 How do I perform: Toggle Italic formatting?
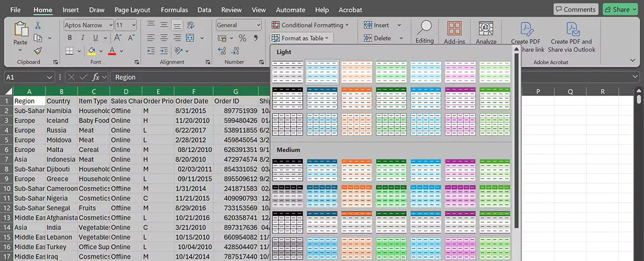[x=82, y=38]
